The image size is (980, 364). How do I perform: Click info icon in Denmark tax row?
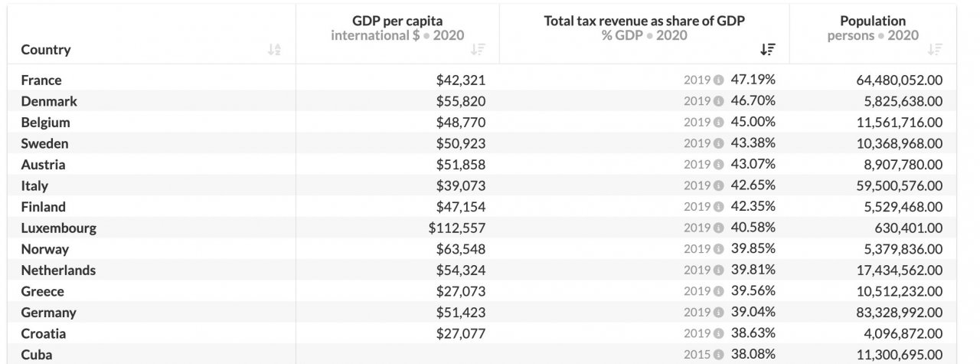tap(719, 101)
